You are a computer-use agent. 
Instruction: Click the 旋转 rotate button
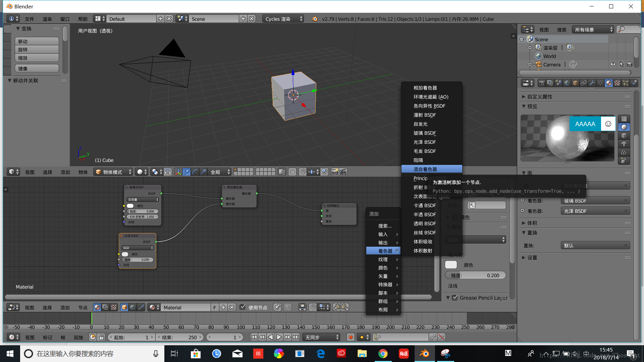[37, 49]
